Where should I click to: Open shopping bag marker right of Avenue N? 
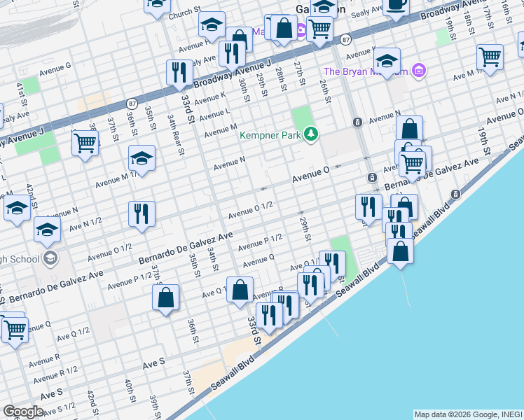(x=409, y=129)
